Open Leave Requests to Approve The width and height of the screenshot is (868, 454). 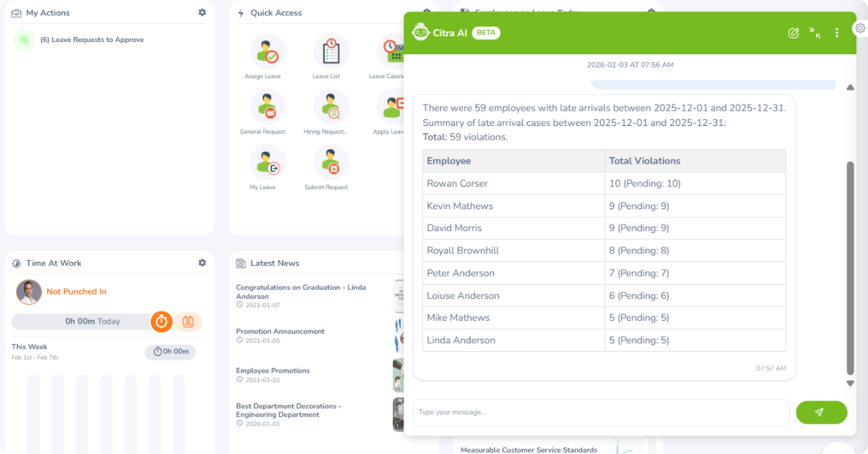[92, 40]
